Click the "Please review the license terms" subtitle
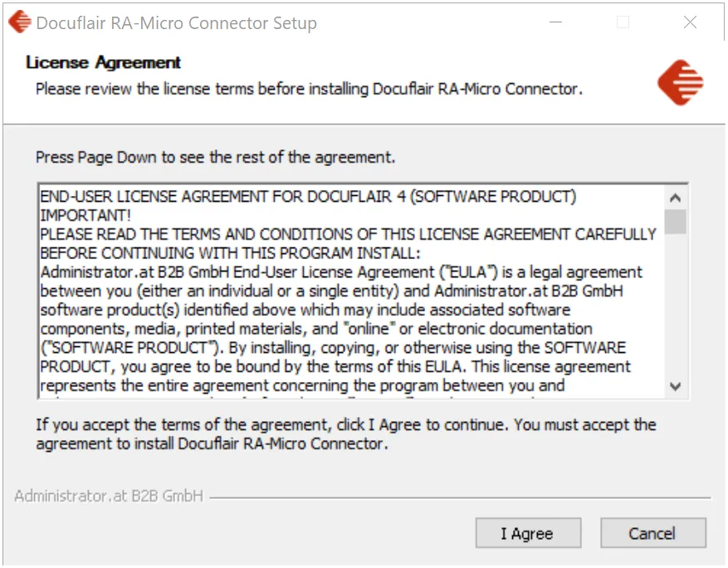Image resolution: width=728 pixels, height=568 pixels. click(308, 89)
